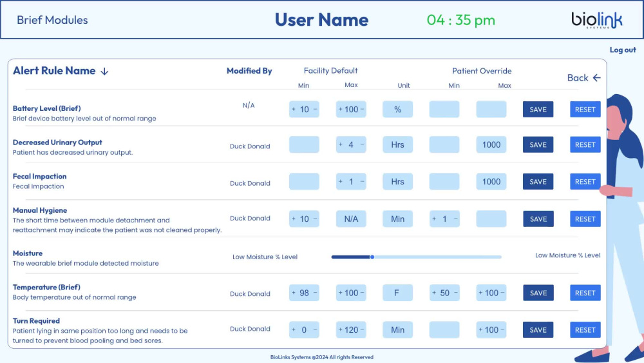This screenshot has height=363, width=644.
Task: Increase Temperature facility min 98 with plus
Action: point(293,293)
